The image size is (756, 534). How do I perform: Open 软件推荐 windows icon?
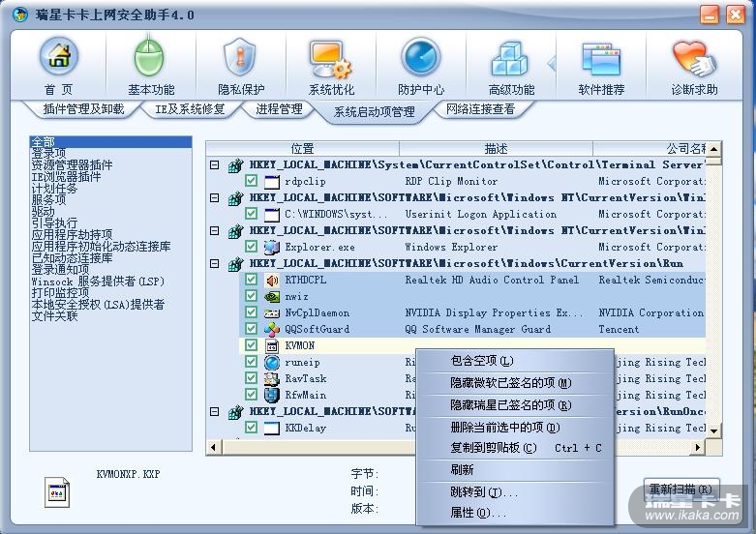pyautogui.click(x=601, y=60)
